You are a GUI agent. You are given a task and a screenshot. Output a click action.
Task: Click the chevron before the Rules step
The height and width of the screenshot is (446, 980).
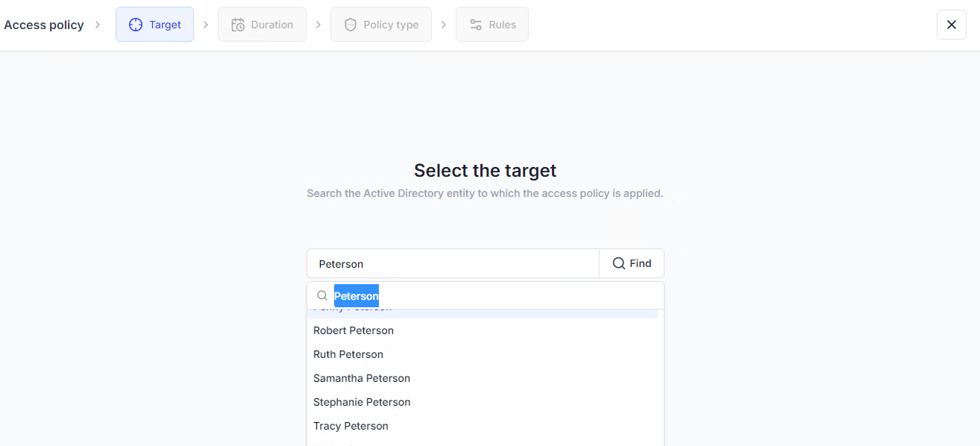(x=444, y=25)
